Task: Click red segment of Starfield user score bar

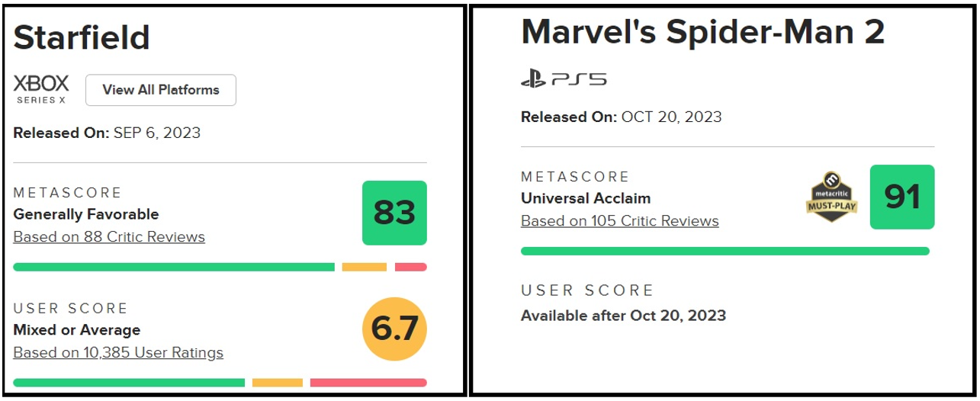Action: 368,383
